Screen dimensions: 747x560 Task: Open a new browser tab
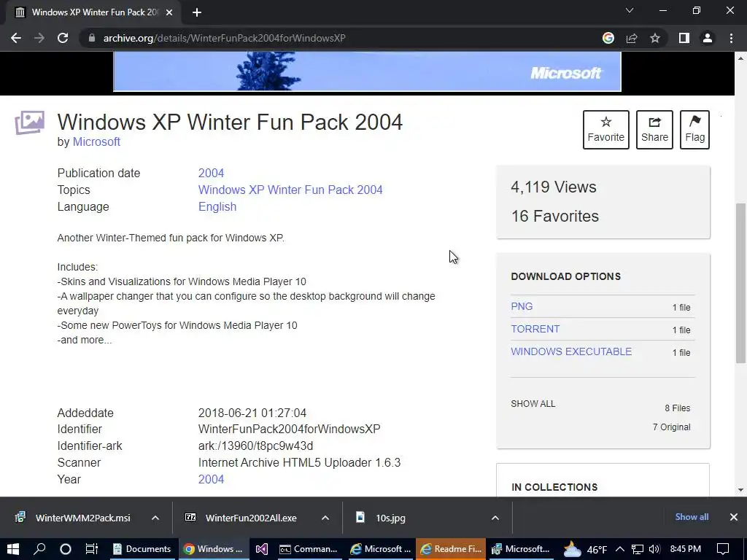click(x=197, y=12)
